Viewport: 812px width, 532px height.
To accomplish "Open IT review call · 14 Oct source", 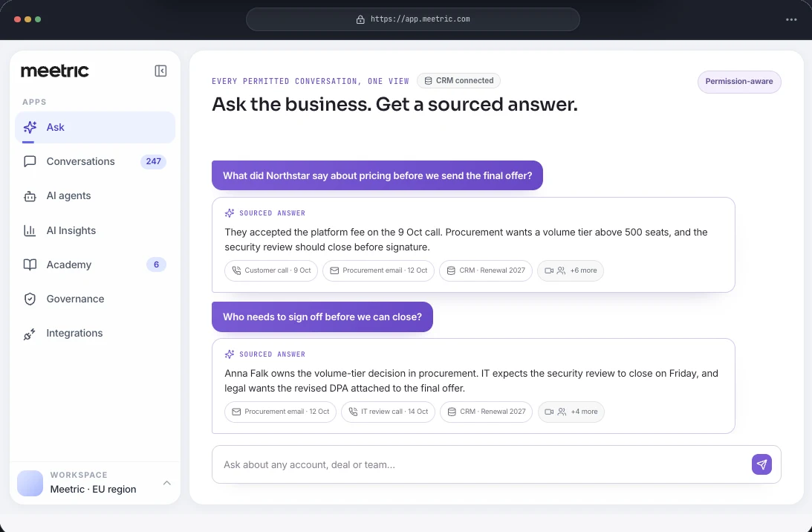I will [x=388, y=412].
